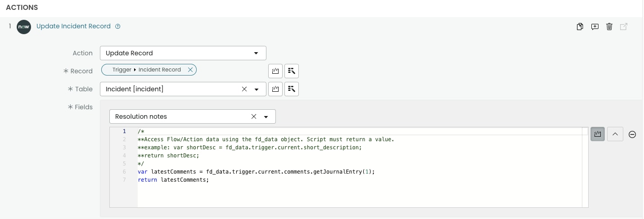Add annotation to the action
This screenshot has width=644, height=219.
click(595, 27)
